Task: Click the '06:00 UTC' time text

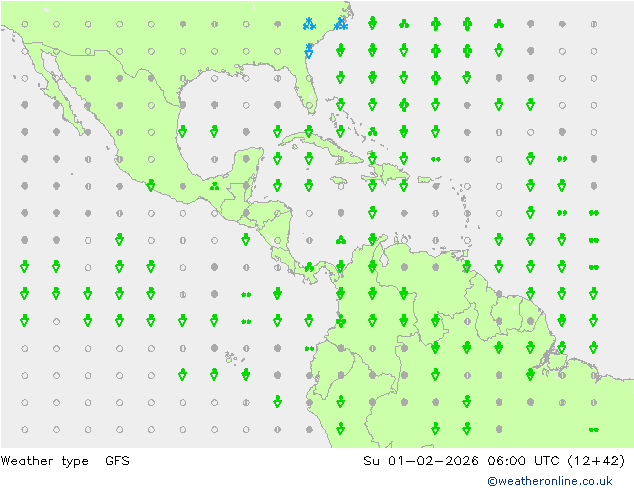Action: 524,461
